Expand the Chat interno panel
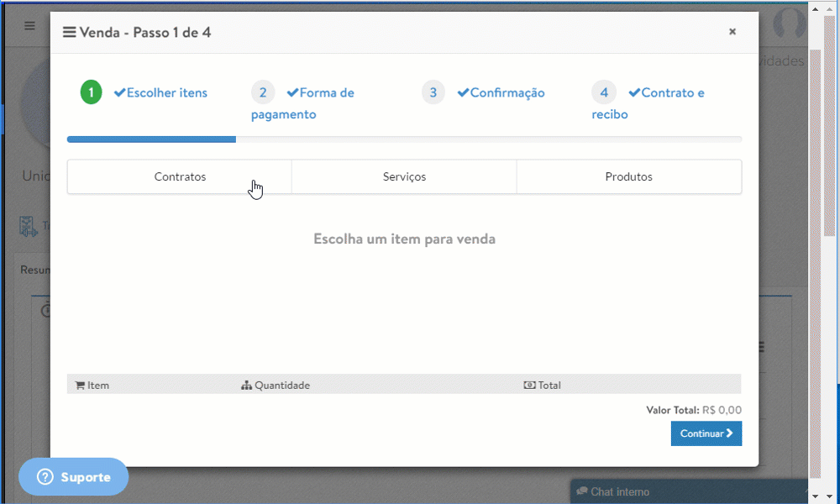Screen dimensions: 840x504 point(806,492)
